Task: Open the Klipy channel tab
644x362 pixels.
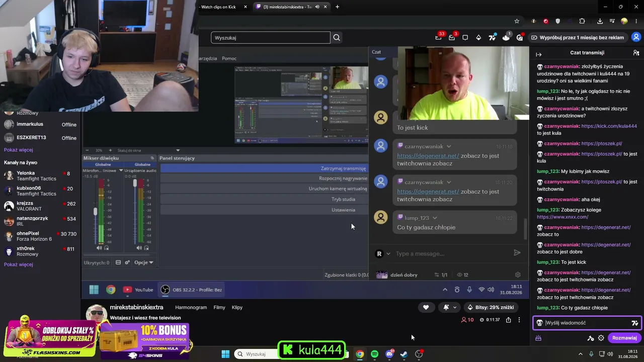Action: coord(237,307)
